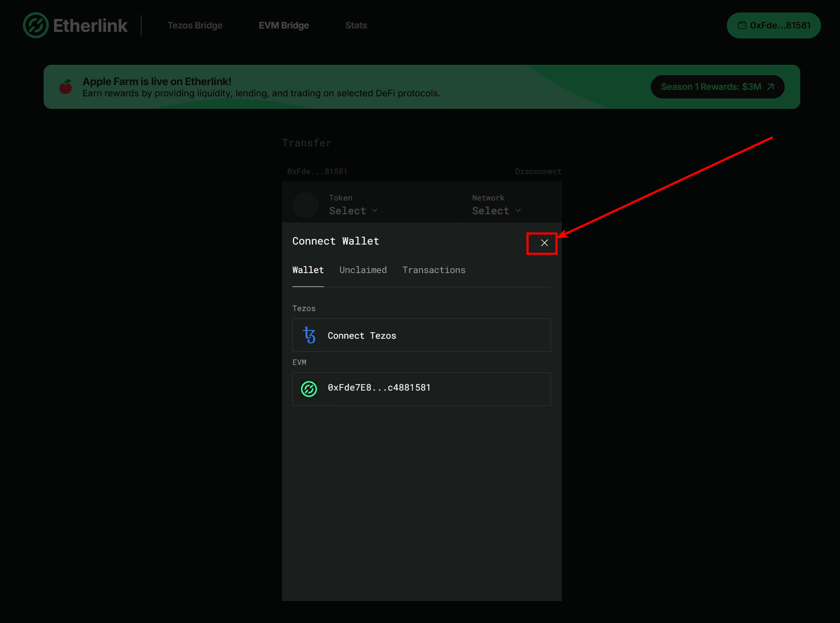Viewport: 840px width, 623px height.
Task: Click the green Etherlink icon in EVM row
Action: [x=309, y=389]
